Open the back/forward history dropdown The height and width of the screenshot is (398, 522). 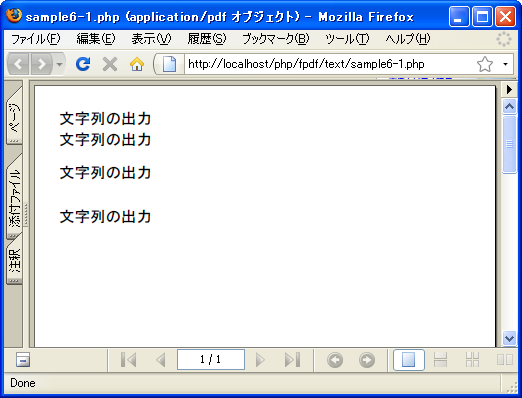[59, 64]
